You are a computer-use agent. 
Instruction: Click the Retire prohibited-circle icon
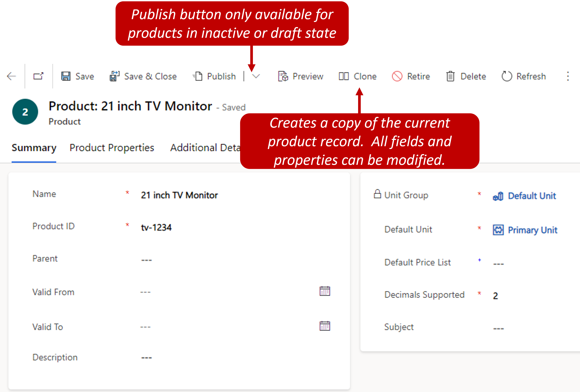click(x=397, y=76)
